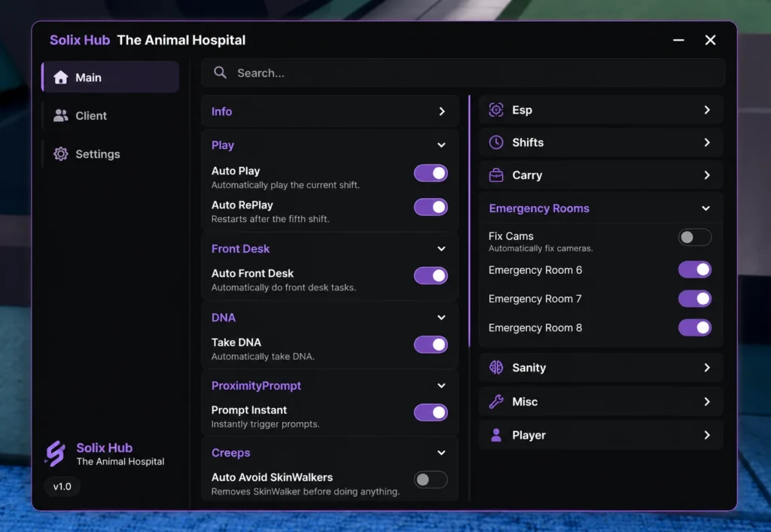Click the ProximityPrompt header label
Viewport: 771px width, 532px height.
tap(256, 385)
